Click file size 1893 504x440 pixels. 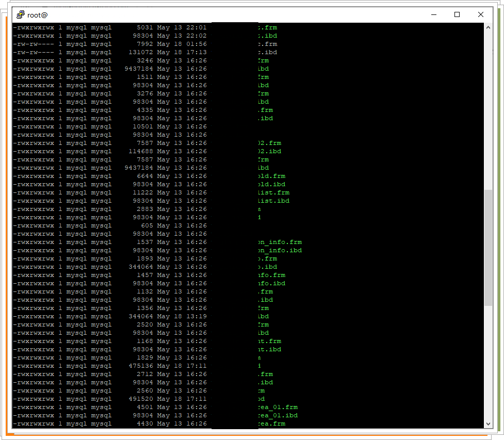[x=145, y=259]
